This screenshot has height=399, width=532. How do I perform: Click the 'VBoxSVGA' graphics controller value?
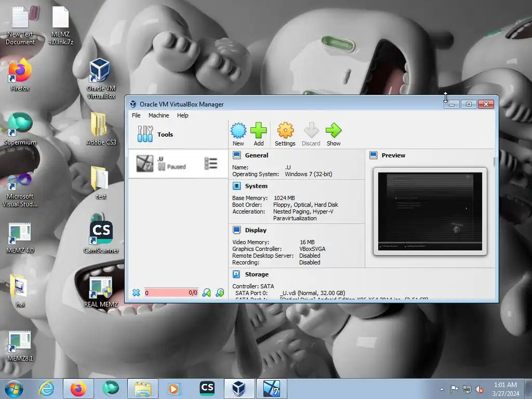(x=312, y=249)
